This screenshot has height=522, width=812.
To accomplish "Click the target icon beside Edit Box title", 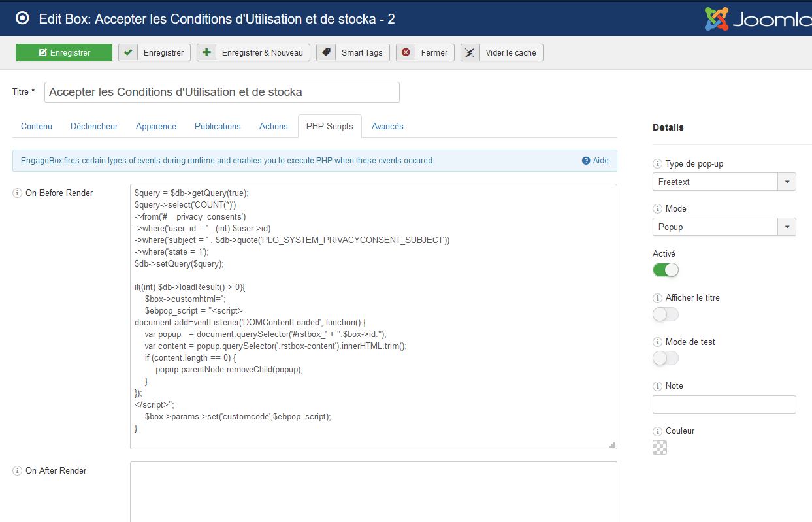I will click(x=22, y=18).
